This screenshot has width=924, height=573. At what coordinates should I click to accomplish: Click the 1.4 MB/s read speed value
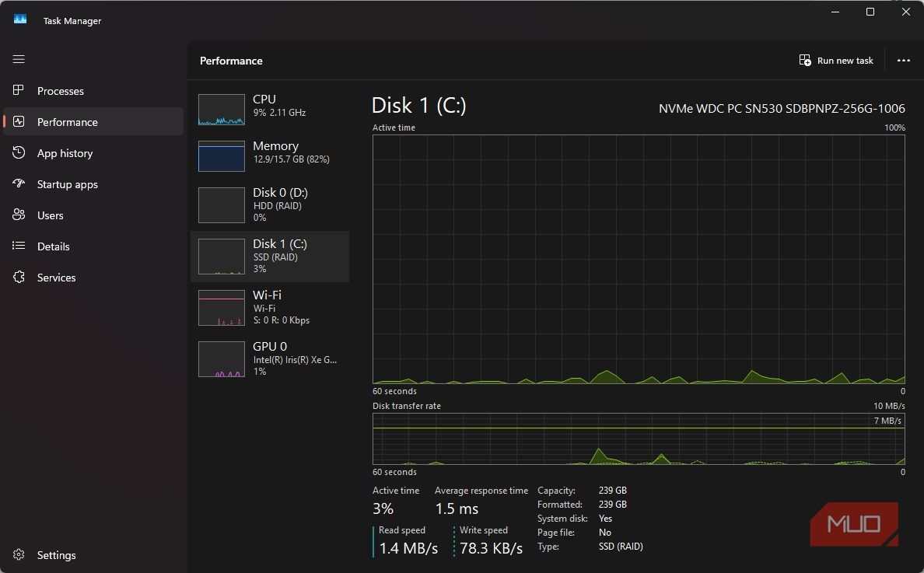pos(408,548)
